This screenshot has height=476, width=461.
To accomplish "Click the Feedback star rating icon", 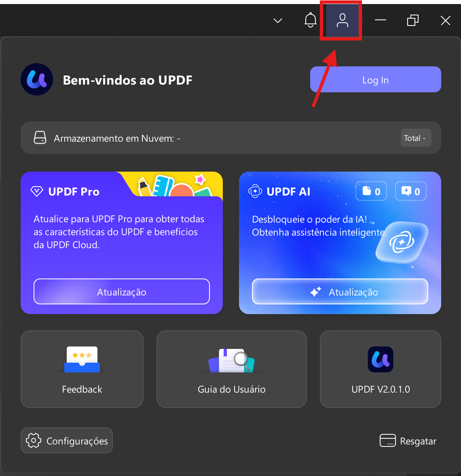I will (x=82, y=359).
